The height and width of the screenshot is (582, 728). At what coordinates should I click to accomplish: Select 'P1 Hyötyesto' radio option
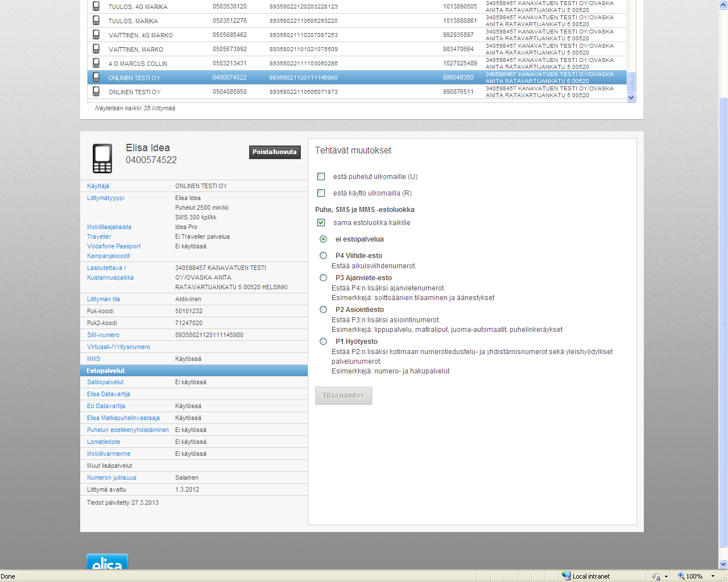324,342
